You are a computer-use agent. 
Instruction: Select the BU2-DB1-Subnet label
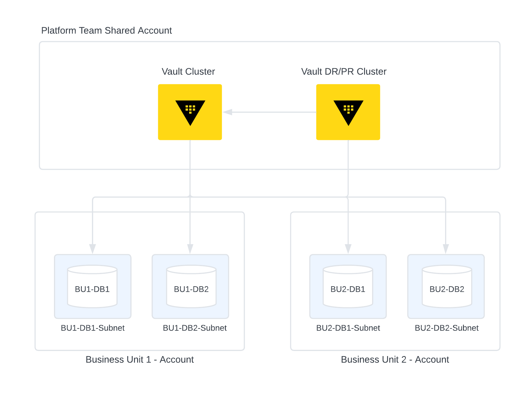coord(348,328)
